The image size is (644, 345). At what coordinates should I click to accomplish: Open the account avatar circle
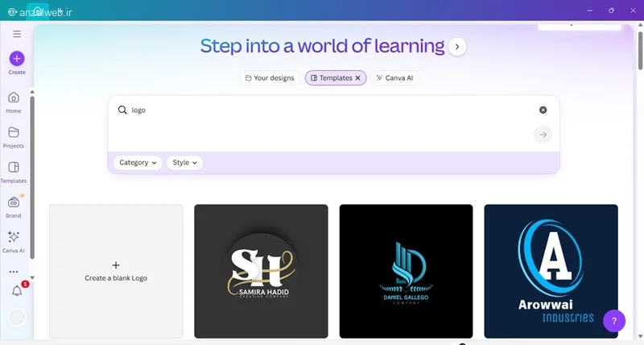pyautogui.click(x=17, y=318)
